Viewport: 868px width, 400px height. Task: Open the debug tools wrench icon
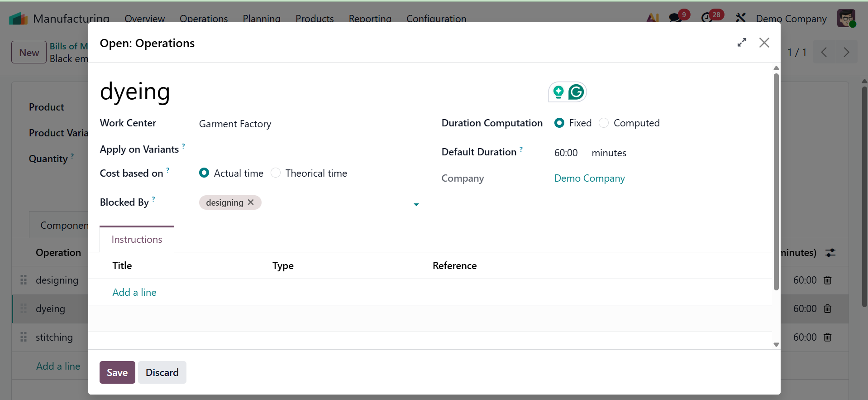pos(740,18)
